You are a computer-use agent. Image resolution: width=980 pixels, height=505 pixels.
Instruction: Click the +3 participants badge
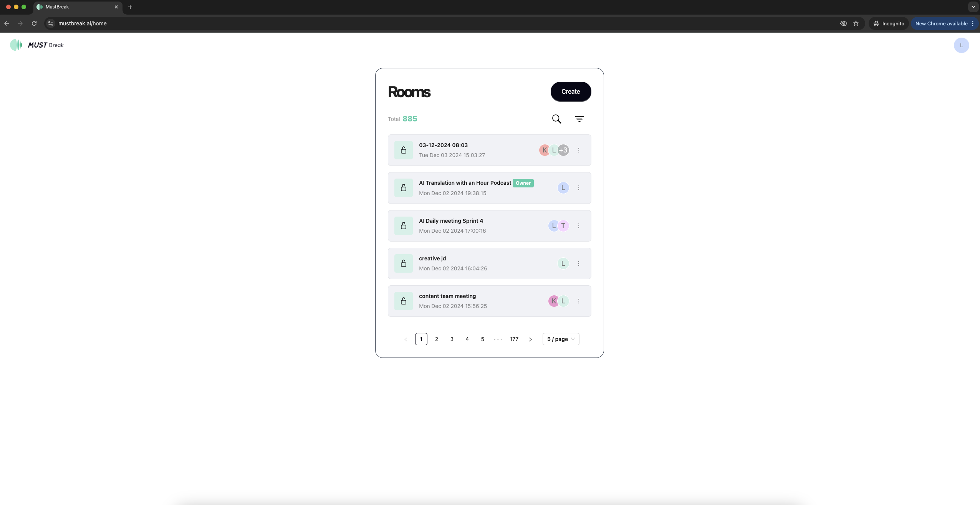click(563, 150)
